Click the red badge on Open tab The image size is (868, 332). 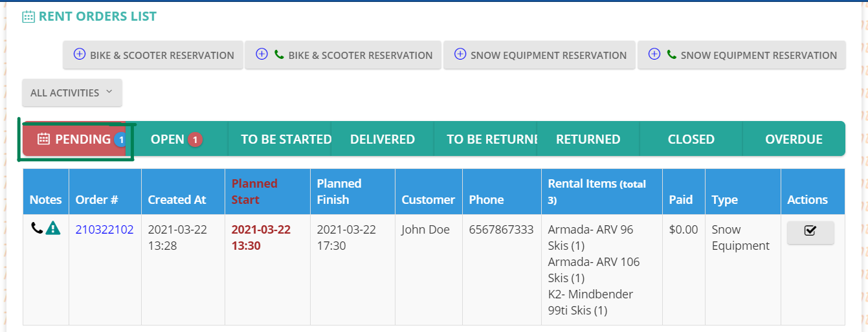coord(195,139)
